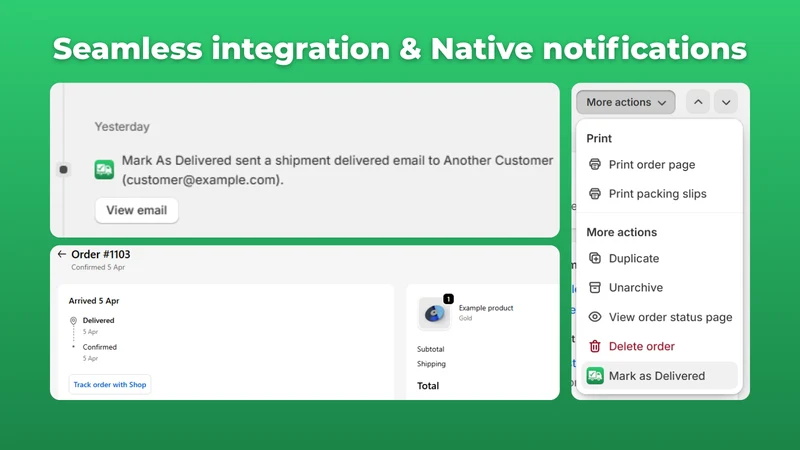The image size is (800, 450).
Task: Select Delete order menu entry
Action: [x=660, y=346]
